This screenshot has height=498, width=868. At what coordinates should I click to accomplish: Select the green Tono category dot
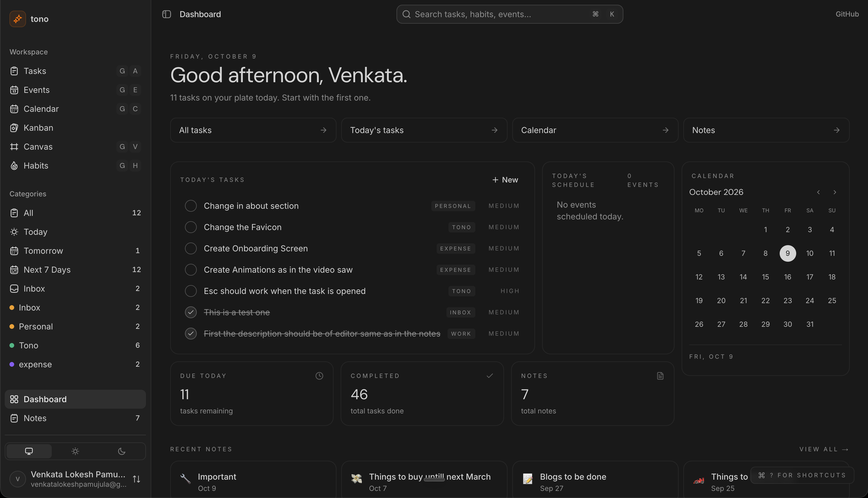[12, 345]
